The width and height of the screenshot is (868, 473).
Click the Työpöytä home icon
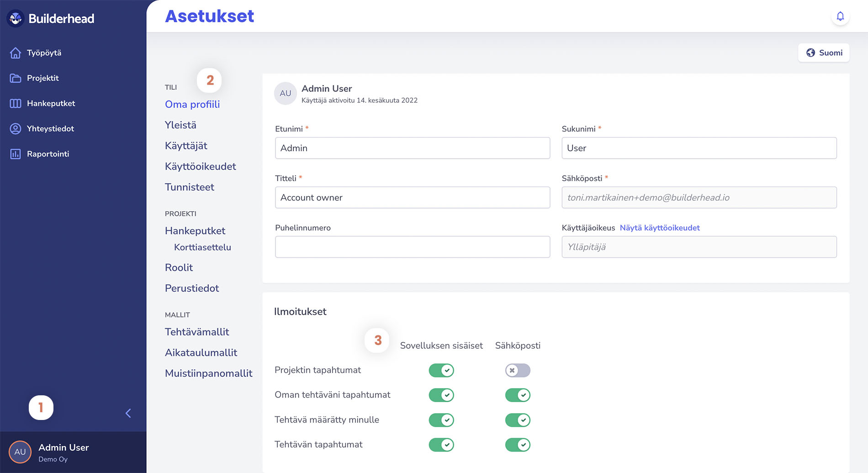point(16,53)
